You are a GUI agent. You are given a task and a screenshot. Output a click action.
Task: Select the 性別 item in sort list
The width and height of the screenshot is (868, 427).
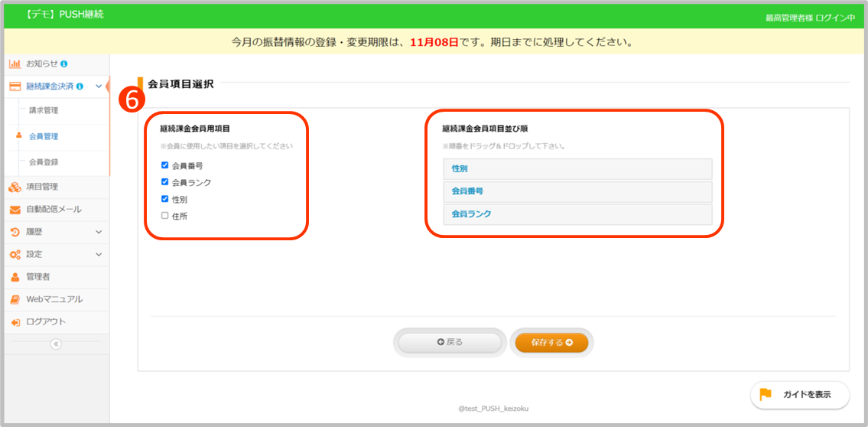(x=577, y=168)
